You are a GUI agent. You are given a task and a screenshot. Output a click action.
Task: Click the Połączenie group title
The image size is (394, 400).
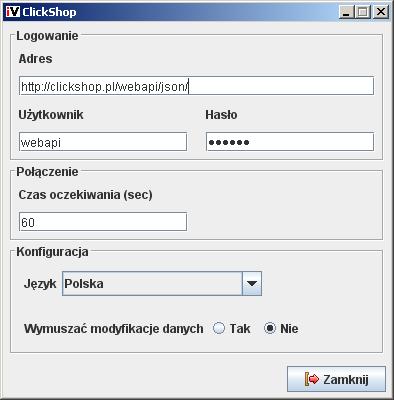tap(47, 172)
